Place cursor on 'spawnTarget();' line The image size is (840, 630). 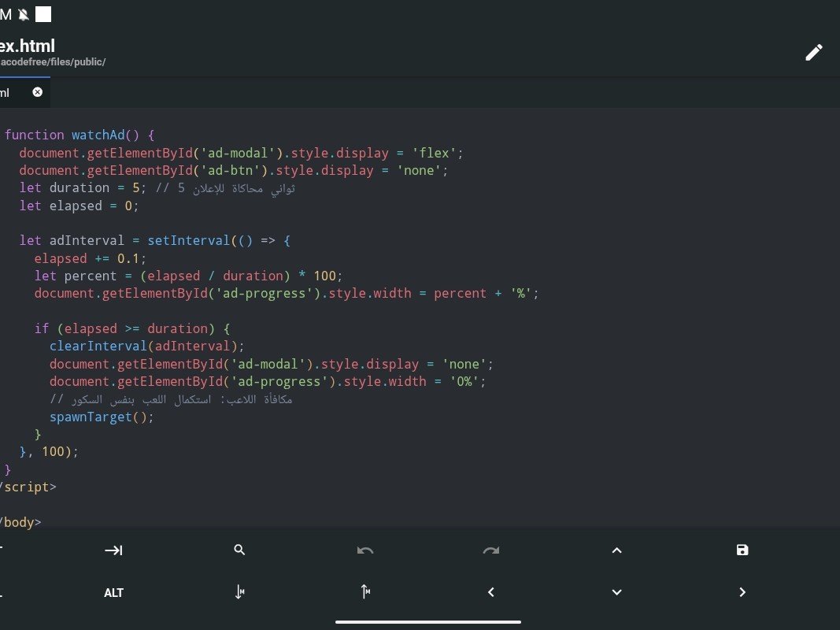(x=102, y=417)
